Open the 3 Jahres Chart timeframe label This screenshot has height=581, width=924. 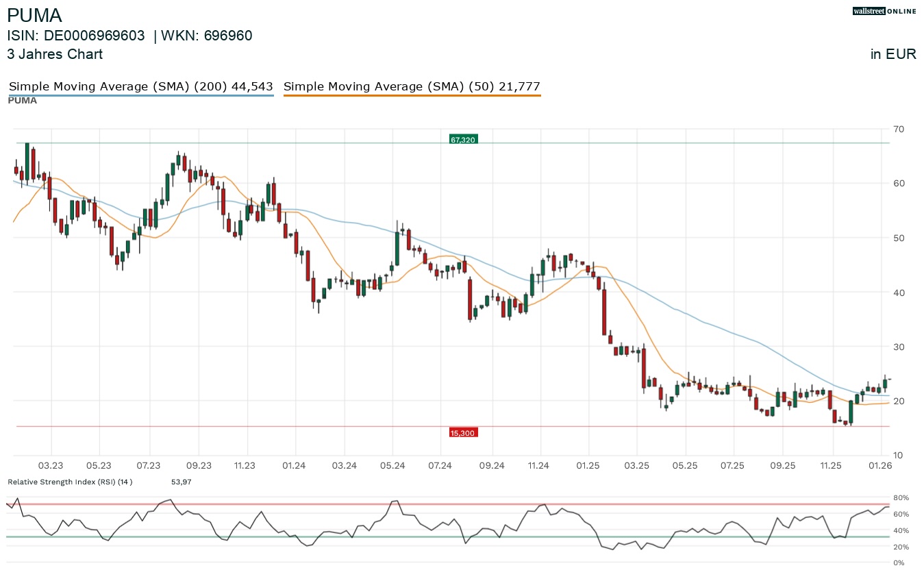point(55,54)
